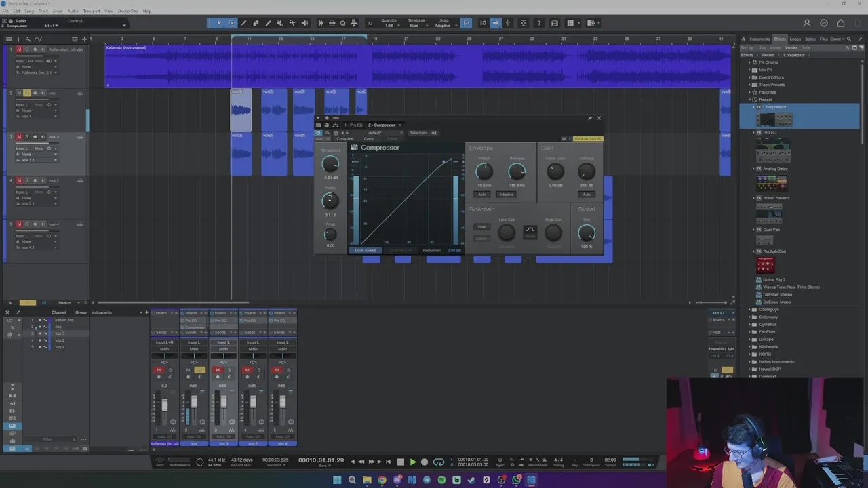Viewport: 868px width, 488px height.
Task: Toggle the loop button in transport
Action: pos(439,462)
